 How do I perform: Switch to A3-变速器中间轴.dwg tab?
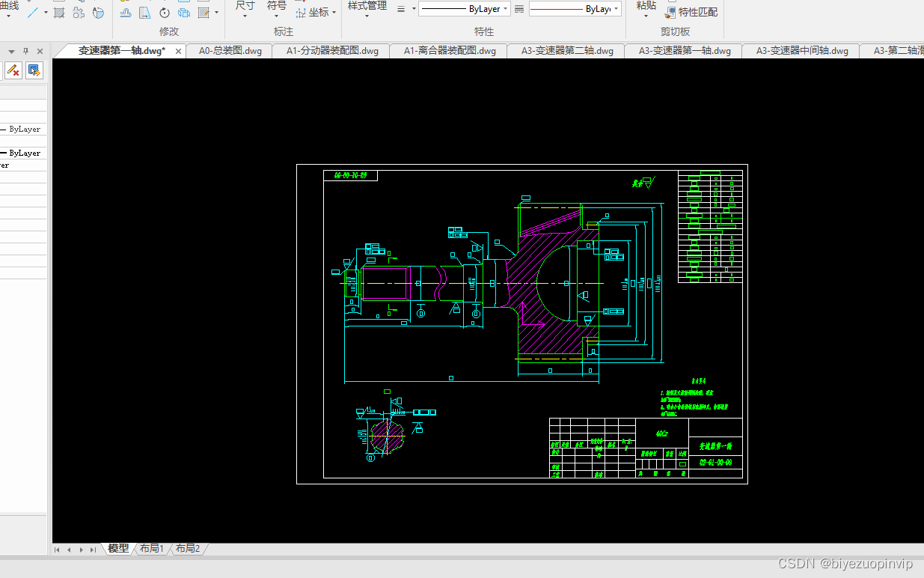coord(802,51)
